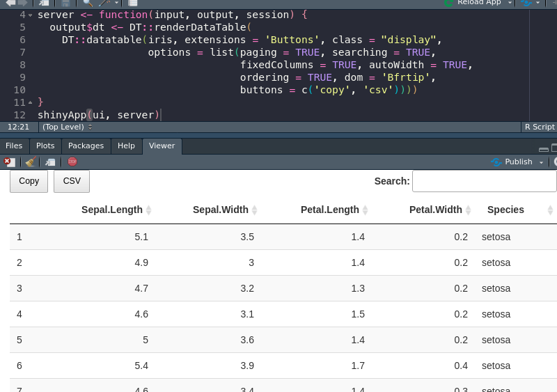The height and width of the screenshot is (392, 557).
Task: Collapse the server function code fold at line 4
Action: pyautogui.click(x=31, y=15)
